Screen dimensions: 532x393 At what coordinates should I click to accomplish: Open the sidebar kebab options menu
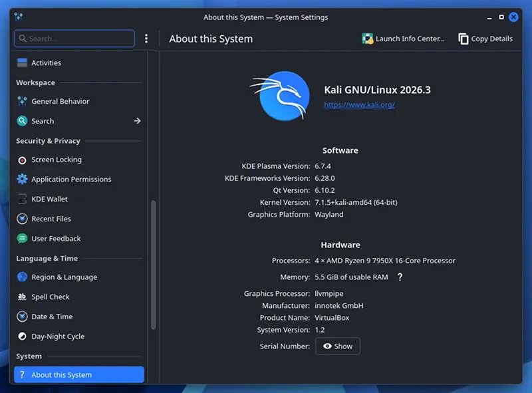coord(146,39)
